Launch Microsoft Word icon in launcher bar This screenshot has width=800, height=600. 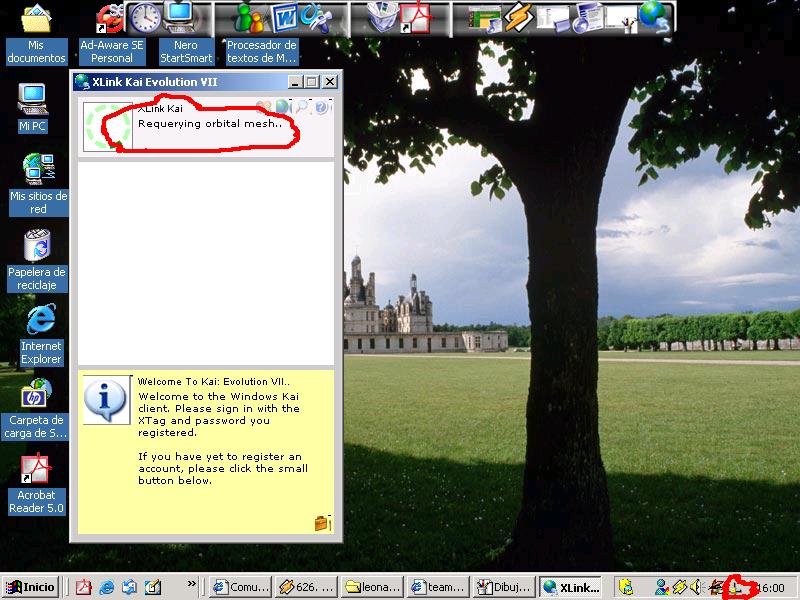click(x=284, y=18)
